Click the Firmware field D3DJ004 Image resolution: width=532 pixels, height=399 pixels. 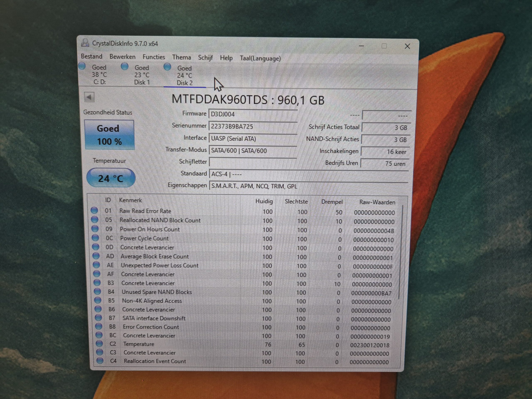pos(253,114)
